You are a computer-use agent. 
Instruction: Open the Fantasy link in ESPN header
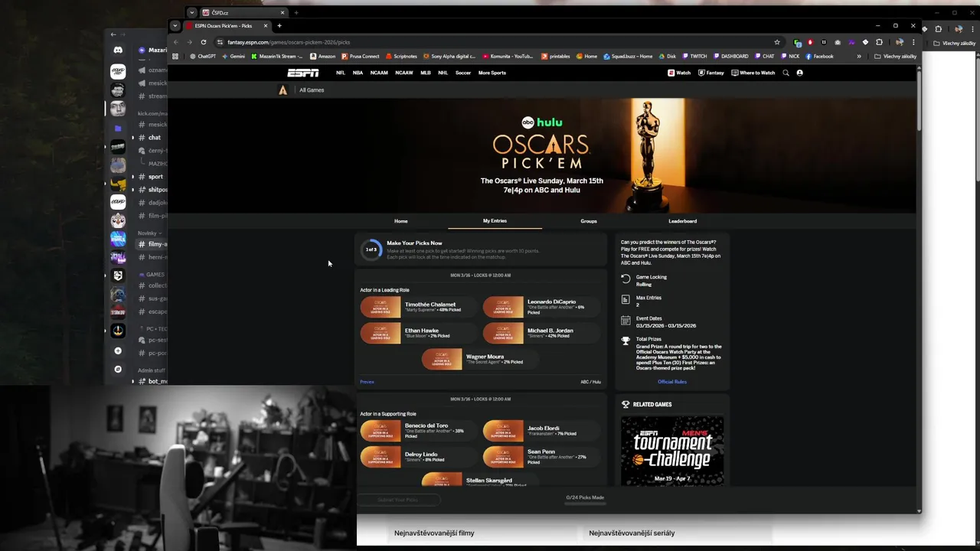click(x=710, y=73)
